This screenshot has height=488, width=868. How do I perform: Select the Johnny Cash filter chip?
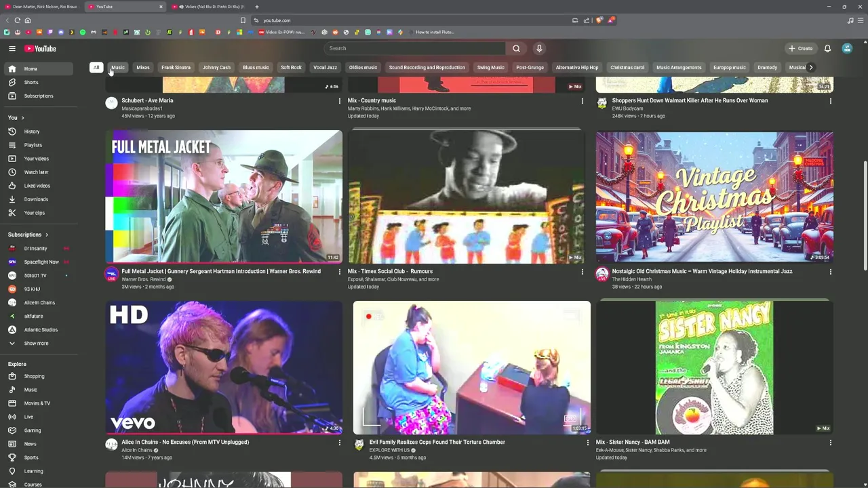tap(216, 67)
